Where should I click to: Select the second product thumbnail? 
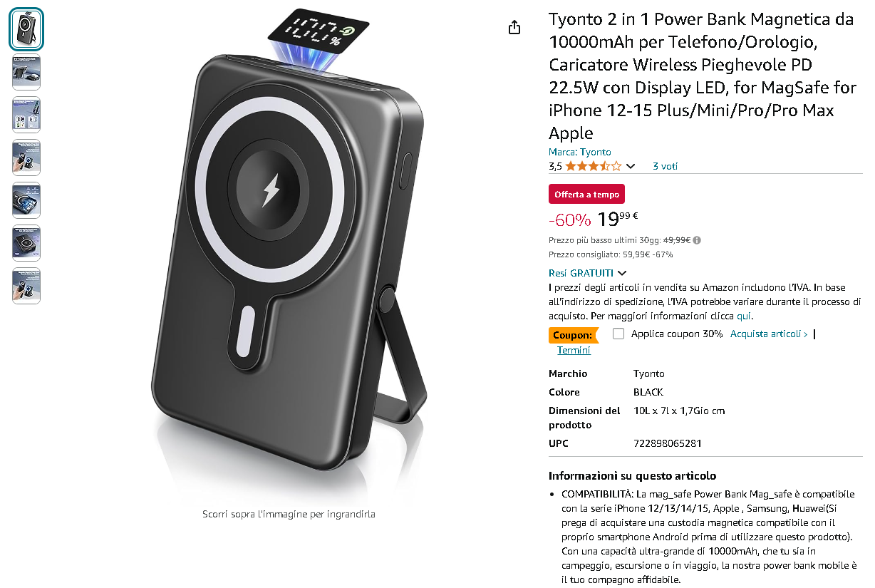tap(26, 72)
